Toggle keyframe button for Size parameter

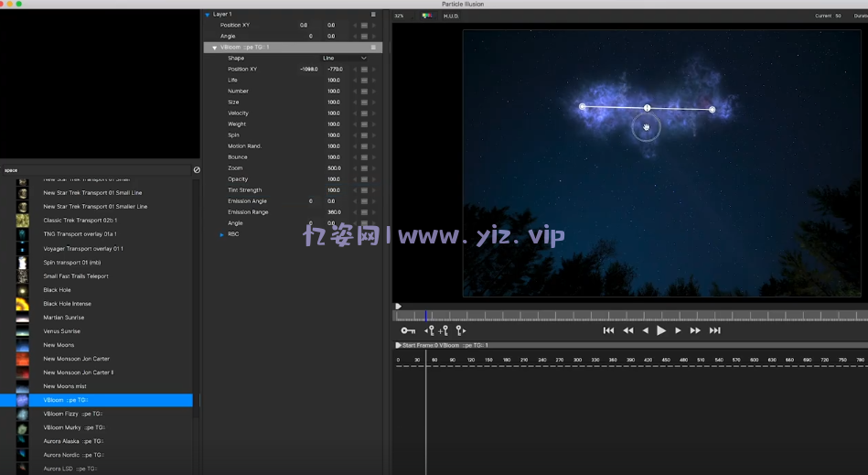coord(364,103)
